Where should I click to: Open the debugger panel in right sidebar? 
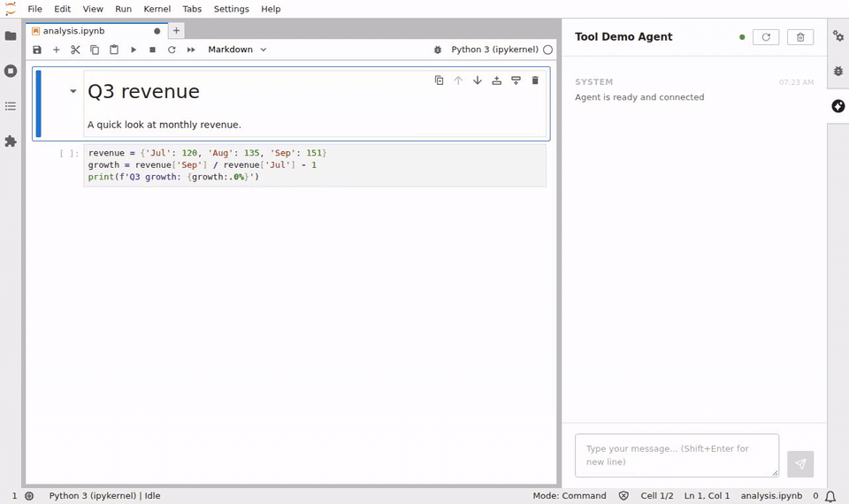coord(838,71)
